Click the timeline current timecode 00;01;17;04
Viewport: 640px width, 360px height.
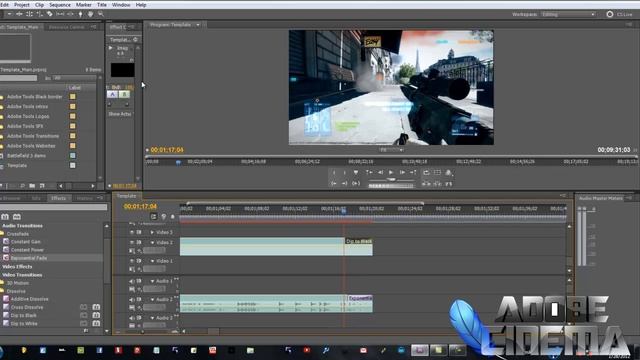(140, 207)
